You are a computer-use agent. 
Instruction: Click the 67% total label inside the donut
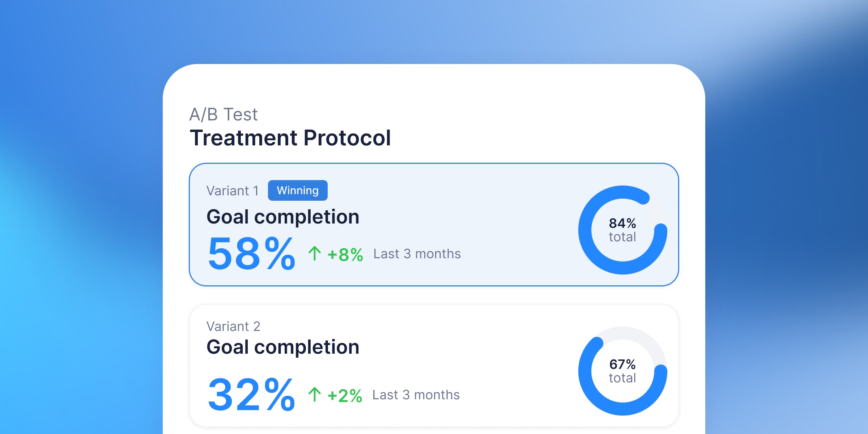(x=622, y=371)
